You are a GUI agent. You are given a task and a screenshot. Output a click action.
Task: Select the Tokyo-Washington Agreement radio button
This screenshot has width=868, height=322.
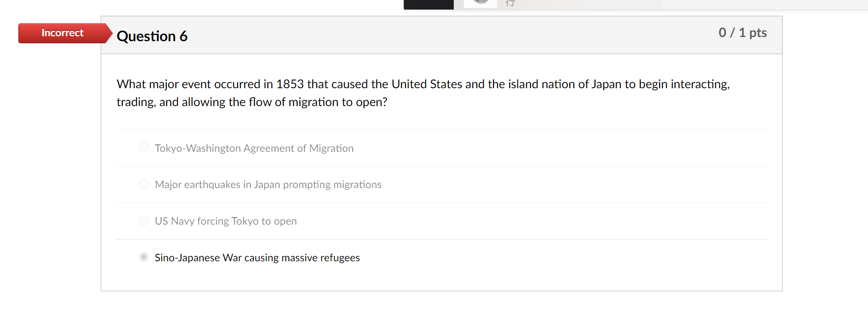[144, 147]
